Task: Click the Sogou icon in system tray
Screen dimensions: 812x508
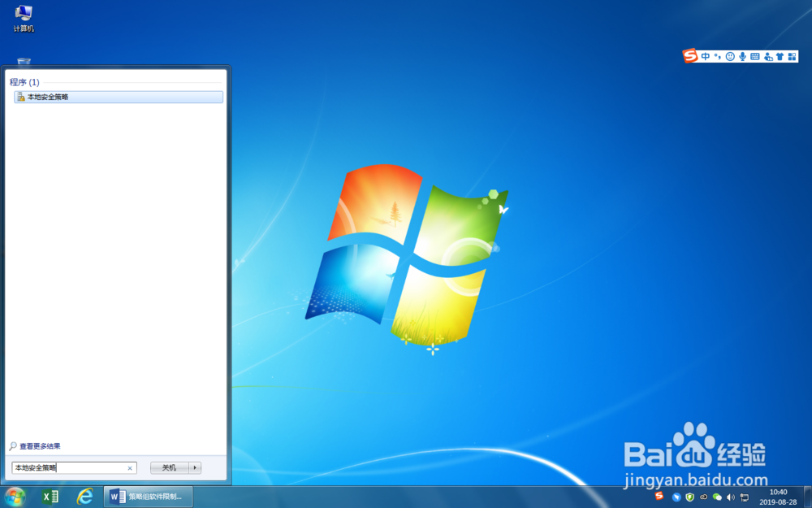Action: pos(659,496)
